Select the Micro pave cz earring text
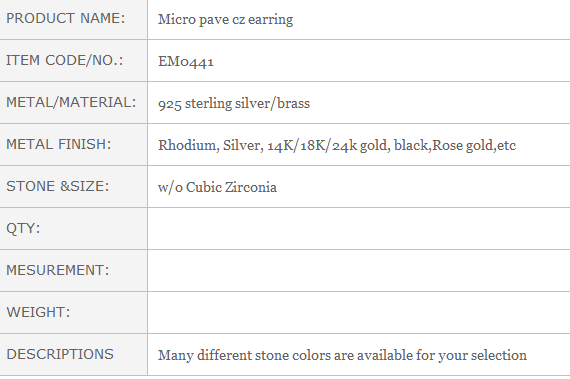 coord(225,20)
